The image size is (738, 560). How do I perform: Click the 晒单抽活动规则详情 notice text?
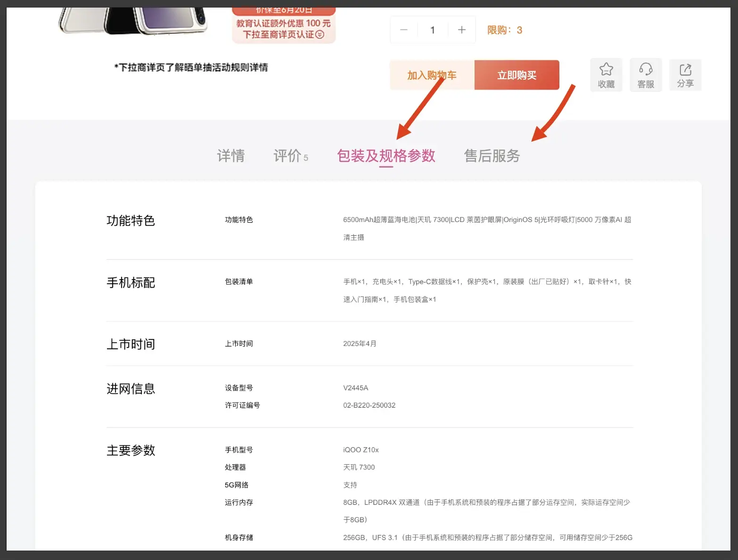pos(191,67)
